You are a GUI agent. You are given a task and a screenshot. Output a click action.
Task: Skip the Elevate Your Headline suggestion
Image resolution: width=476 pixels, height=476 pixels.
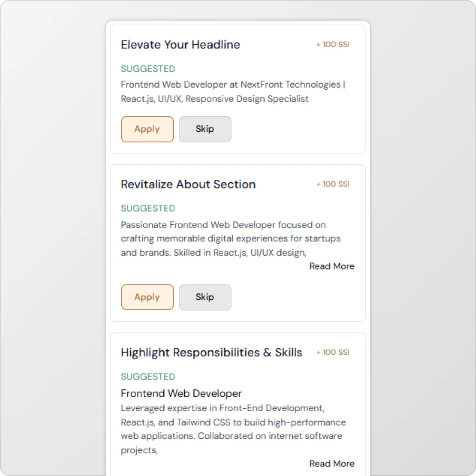point(205,129)
